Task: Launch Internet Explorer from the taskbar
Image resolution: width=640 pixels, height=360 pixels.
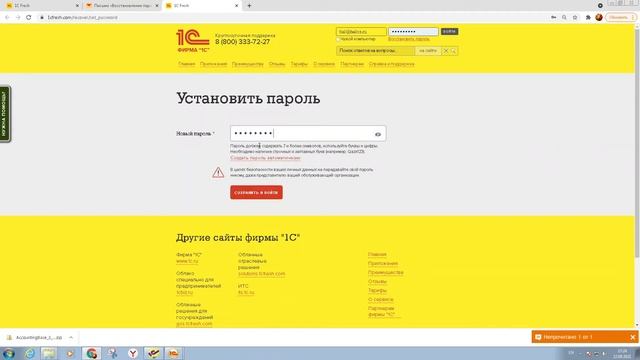Action: click(29, 353)
